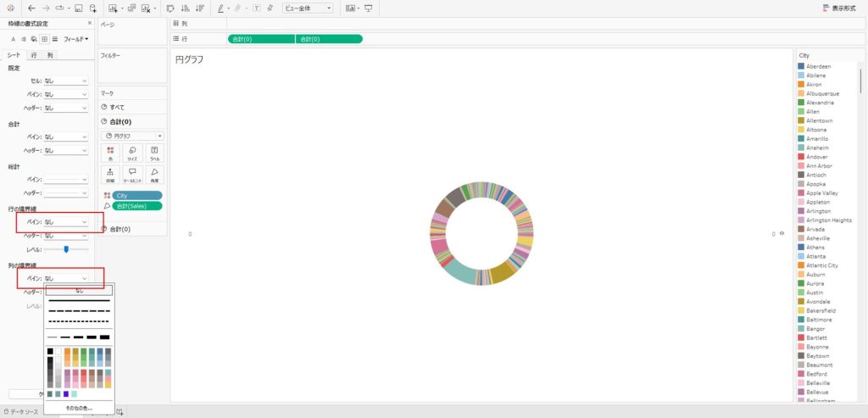Click the Size (サイズ) marks button
The width and height of the screenshot is (868, 418).
tap(133, 153)
